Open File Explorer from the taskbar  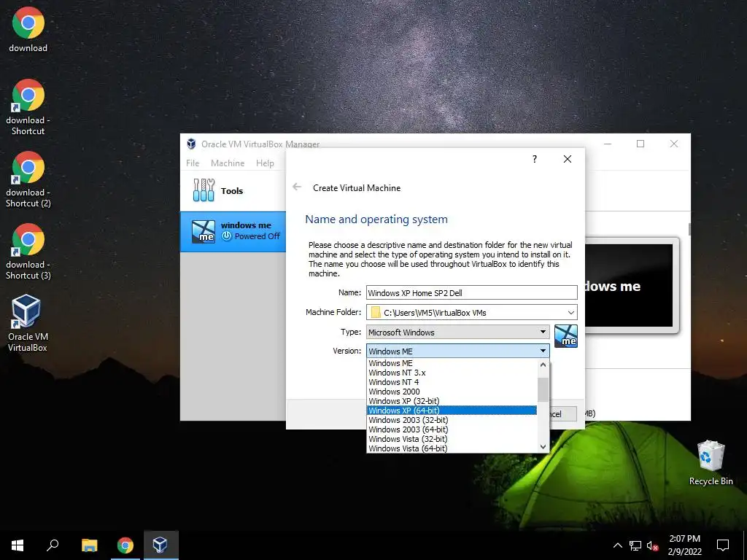click(x=90, y=545)
